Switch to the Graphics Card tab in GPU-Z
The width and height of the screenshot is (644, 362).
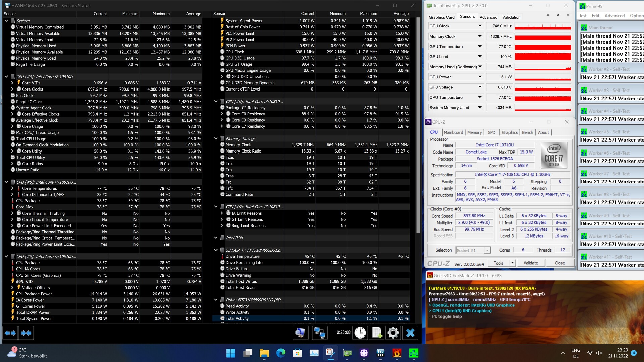coord(441,17)
